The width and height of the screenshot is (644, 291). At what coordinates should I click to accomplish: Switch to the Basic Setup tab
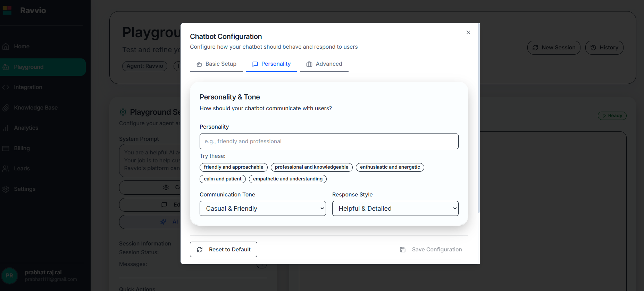coord(216,64)
